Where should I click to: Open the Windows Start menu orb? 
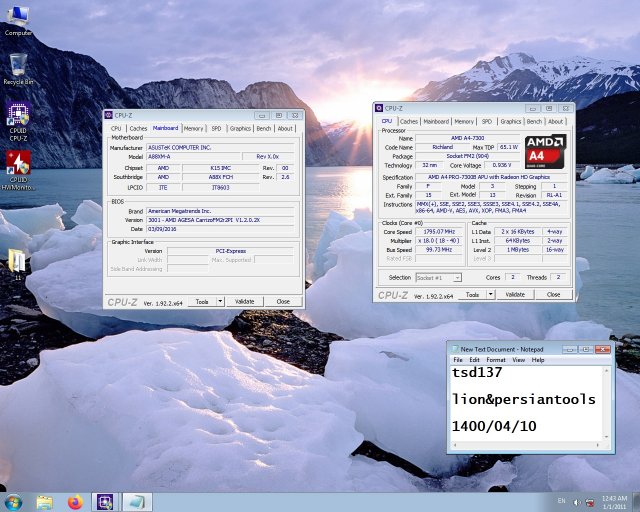pos(14,500)
